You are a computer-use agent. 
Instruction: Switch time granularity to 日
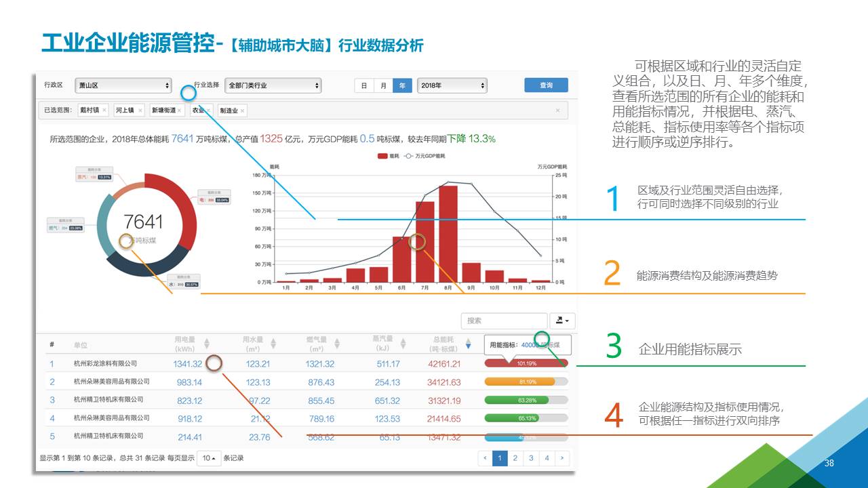(364, 85)
